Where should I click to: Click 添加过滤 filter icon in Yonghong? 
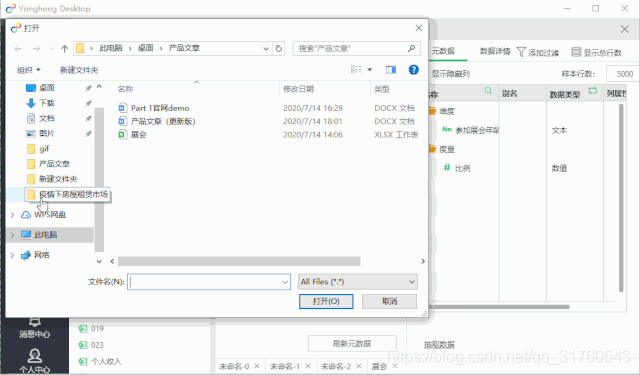[x=521, y=52]
